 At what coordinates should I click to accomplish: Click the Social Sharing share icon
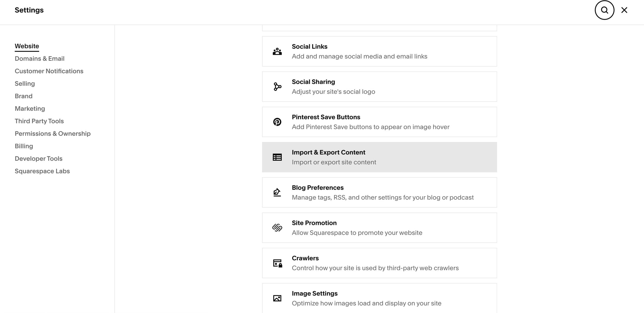[277, 86]
